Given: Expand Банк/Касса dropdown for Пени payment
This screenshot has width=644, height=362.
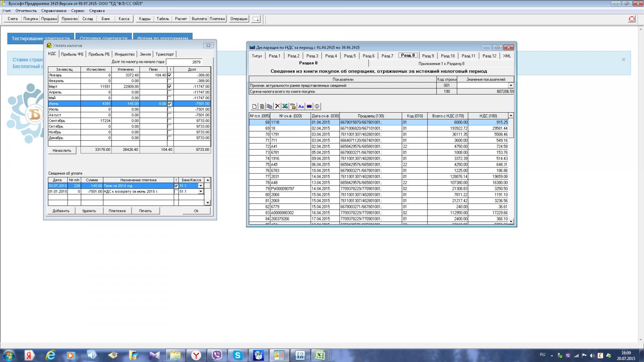Looking at the screenshot, I should pos(200,186).
